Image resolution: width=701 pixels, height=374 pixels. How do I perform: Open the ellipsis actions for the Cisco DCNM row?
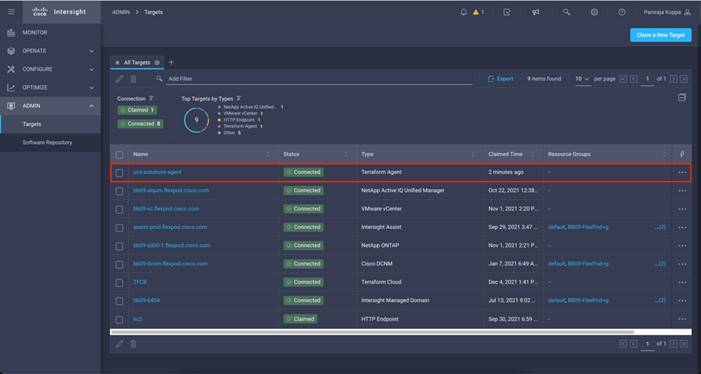pyautogui.click(x=682, y=264)
